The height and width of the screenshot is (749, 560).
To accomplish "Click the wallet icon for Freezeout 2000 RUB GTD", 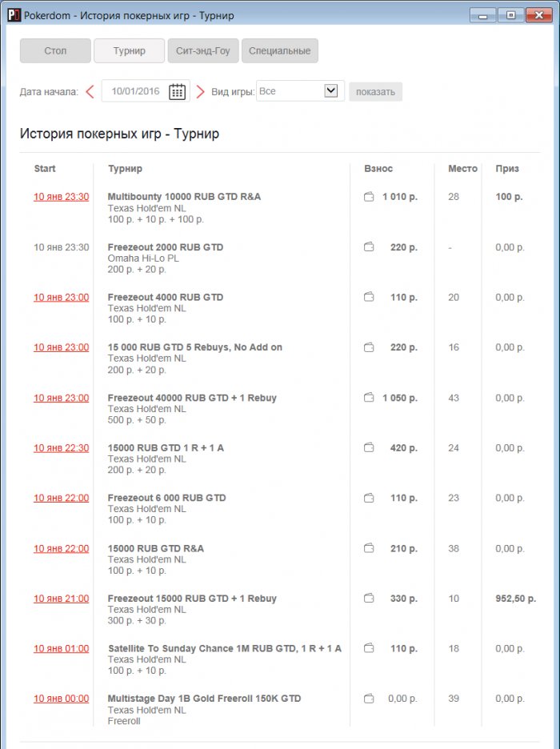I will click(368, 246).
